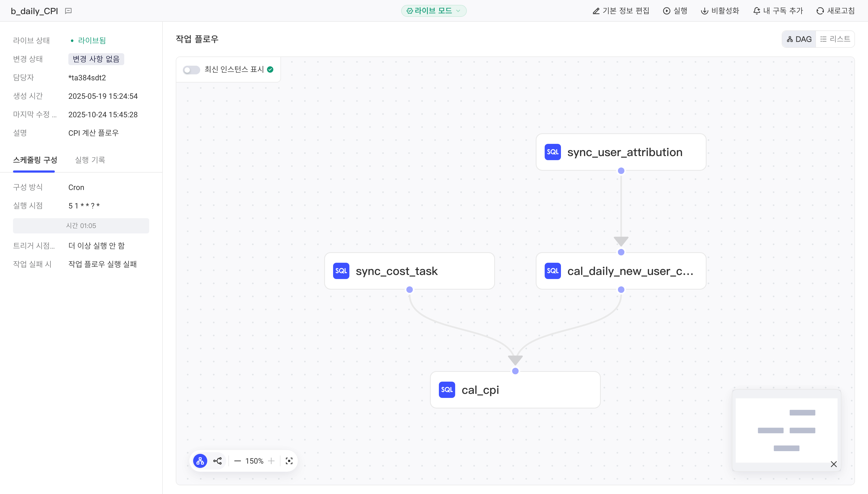
Task: Click the edit basic info pencil icon
Action: click(x=596, y=11)
